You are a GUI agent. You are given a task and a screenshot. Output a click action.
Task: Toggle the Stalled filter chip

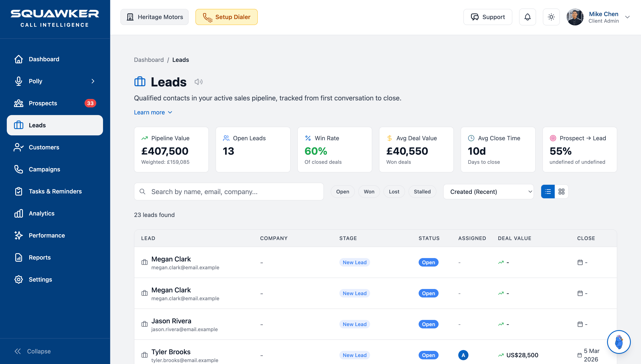click(422, 192)
